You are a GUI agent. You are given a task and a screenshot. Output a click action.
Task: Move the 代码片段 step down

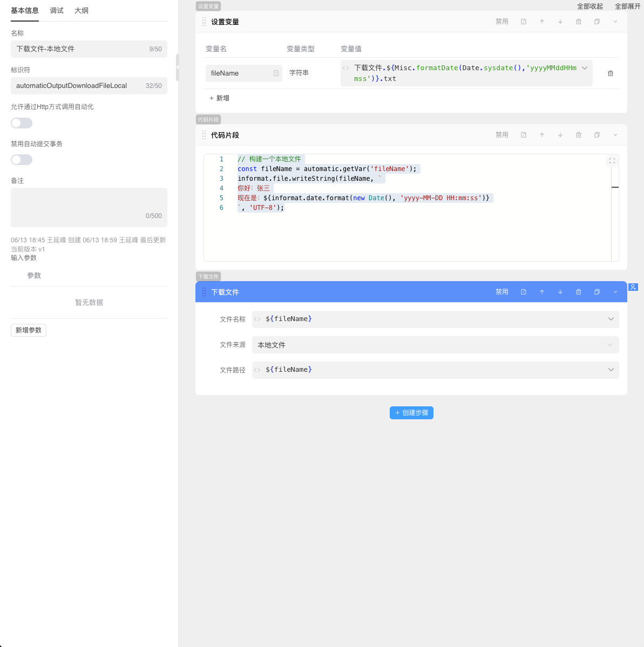560,135
